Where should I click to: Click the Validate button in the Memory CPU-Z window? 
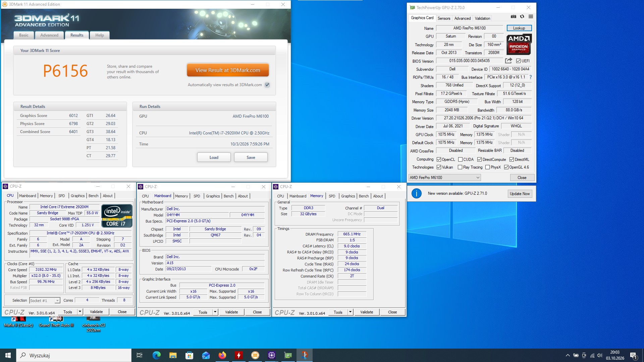(366, 312)
